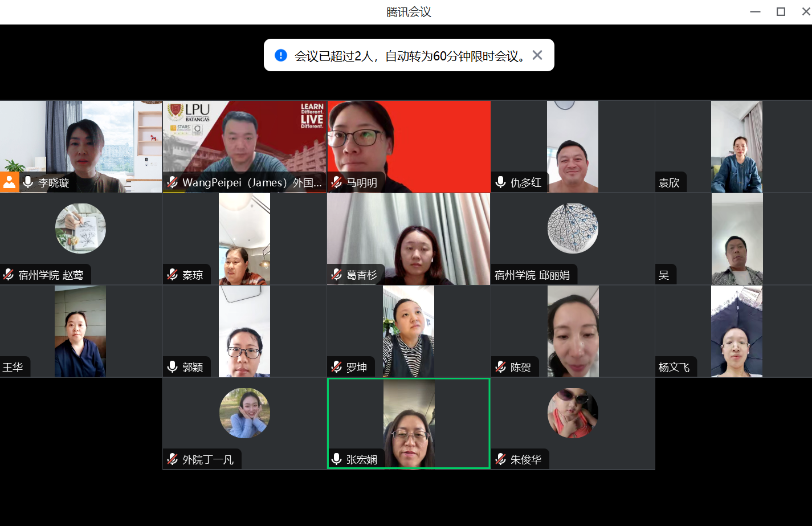Click the muted mic icon beside 罗坤
Image resolution: width=812 pixels, height=526 pixels.
[337, 367]
